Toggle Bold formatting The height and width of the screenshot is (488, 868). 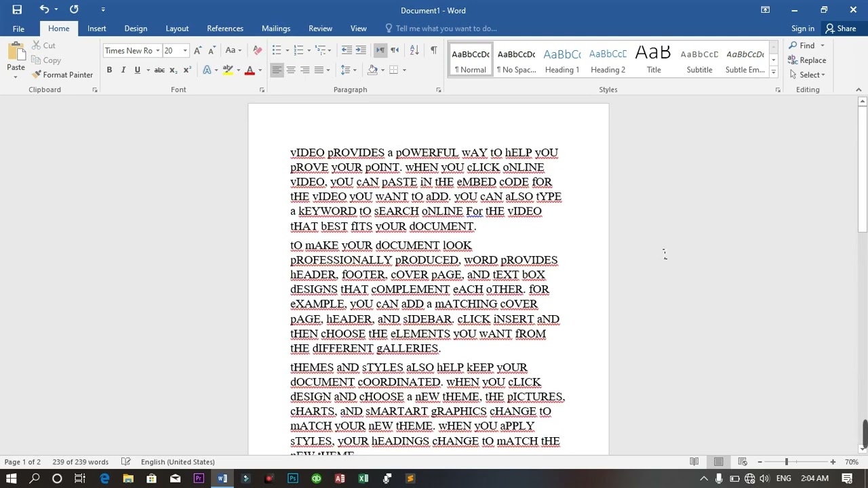coord(109,70)
